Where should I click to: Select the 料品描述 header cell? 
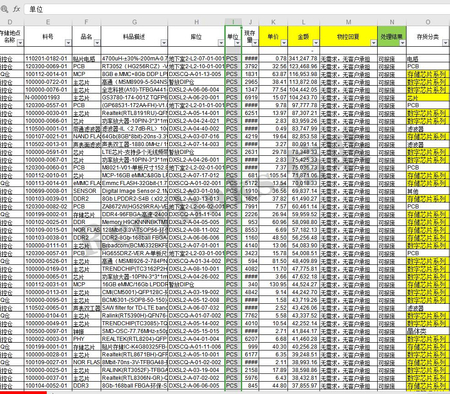pos(134,36)
